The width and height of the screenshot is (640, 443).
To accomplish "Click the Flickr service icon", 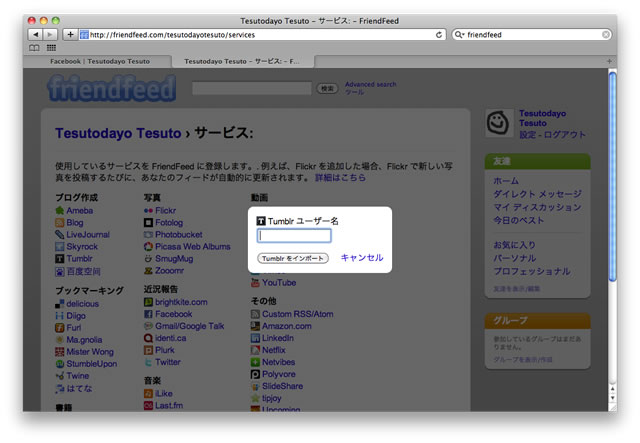I will [x=148, y=211].
